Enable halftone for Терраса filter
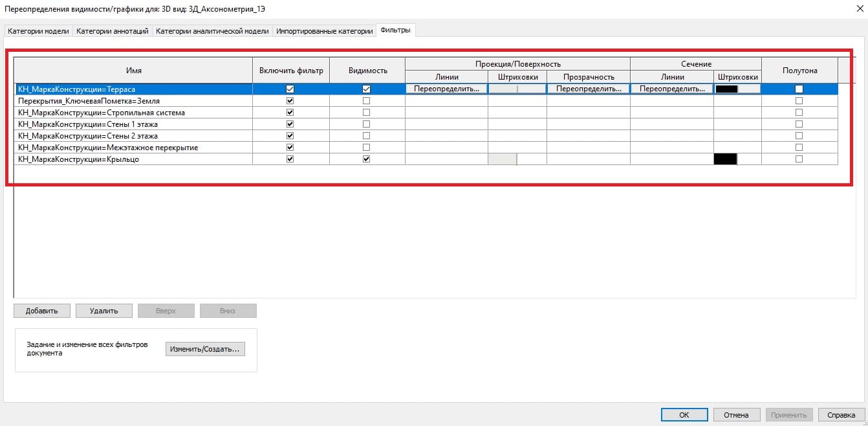Image resolution: width=868 pixels, height=426 pixels. pos(799,89)
